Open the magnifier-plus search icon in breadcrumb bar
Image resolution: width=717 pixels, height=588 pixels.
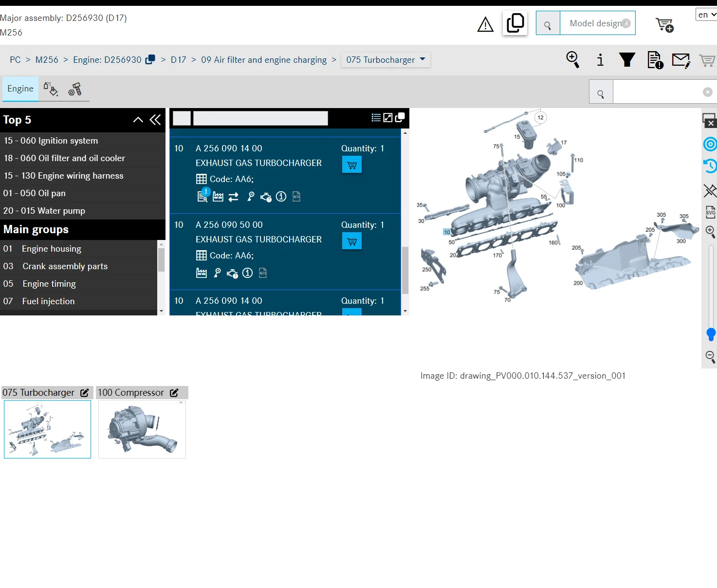pos(573,60)
